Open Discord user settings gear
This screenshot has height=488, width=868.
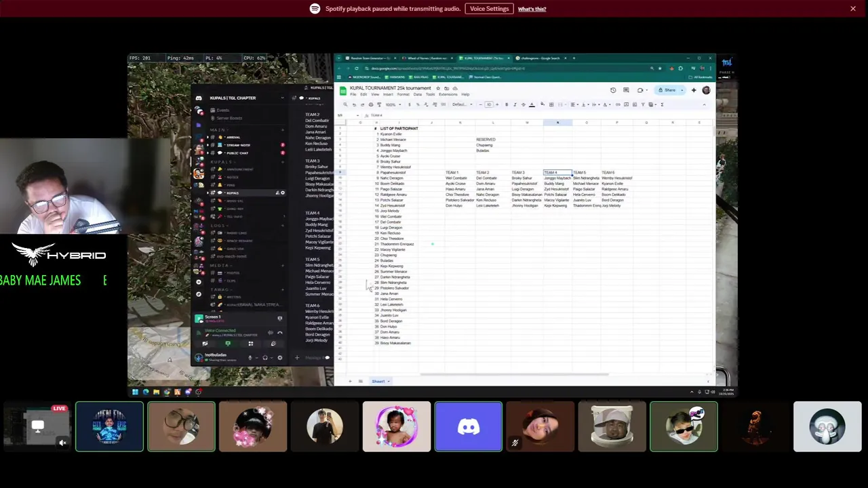point(280,358)
